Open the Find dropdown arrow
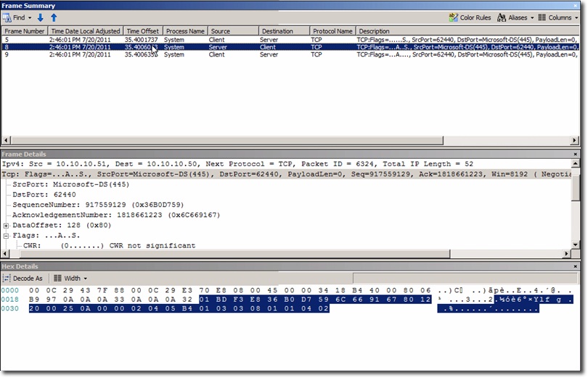588x378 pixels. (30, 17)
